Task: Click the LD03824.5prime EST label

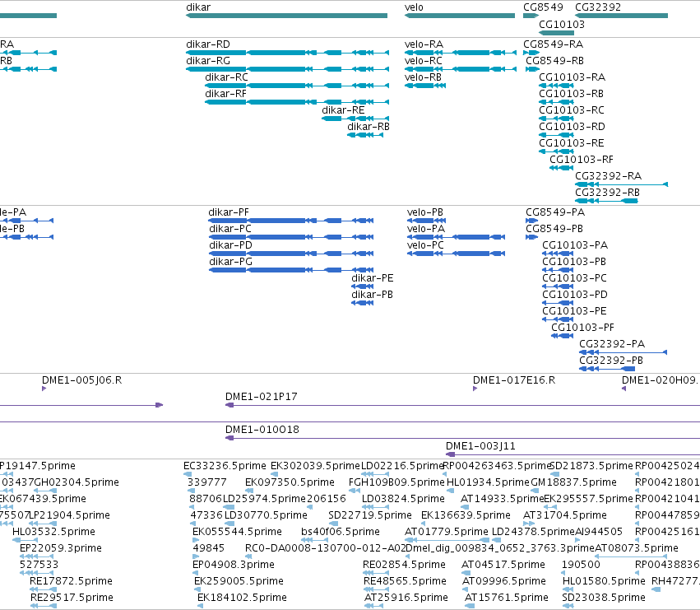Action: click(403, 499)
